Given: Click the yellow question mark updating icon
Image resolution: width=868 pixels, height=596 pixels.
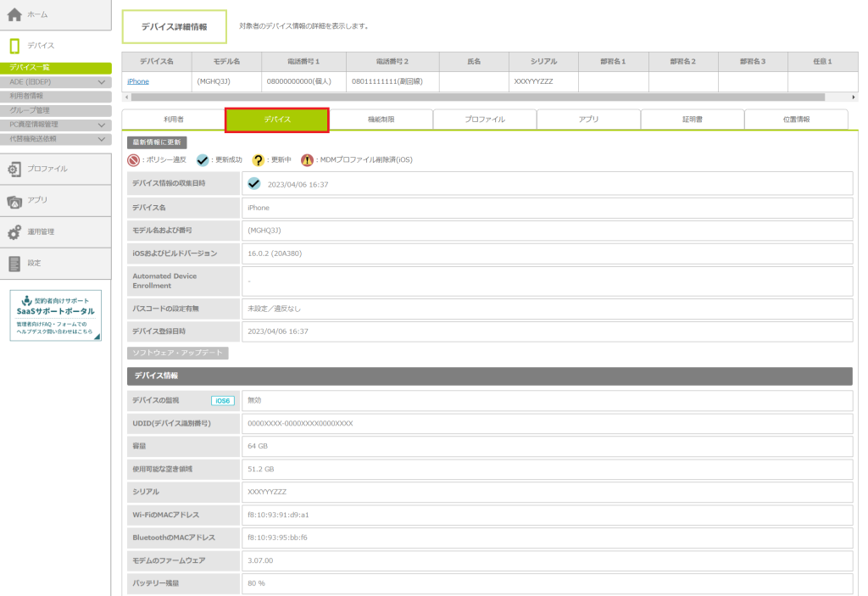Looking at the screenshot, I should point(259,159).
